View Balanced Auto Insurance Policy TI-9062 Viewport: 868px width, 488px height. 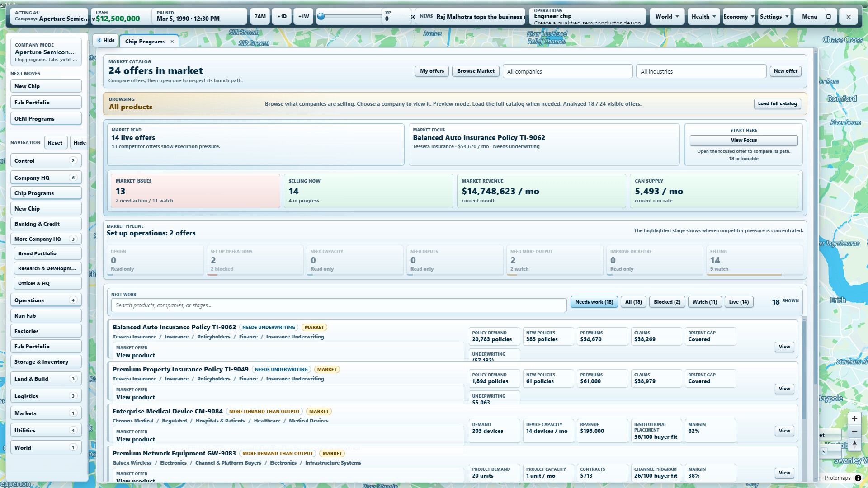point(784,347)
